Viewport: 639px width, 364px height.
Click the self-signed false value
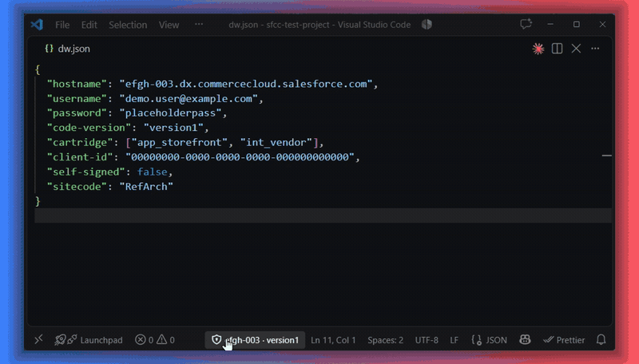(x=152, y=172)
